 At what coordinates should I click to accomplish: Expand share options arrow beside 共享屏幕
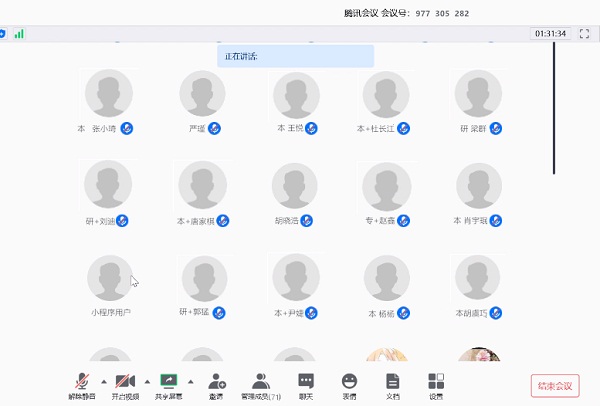coord(190,380)
